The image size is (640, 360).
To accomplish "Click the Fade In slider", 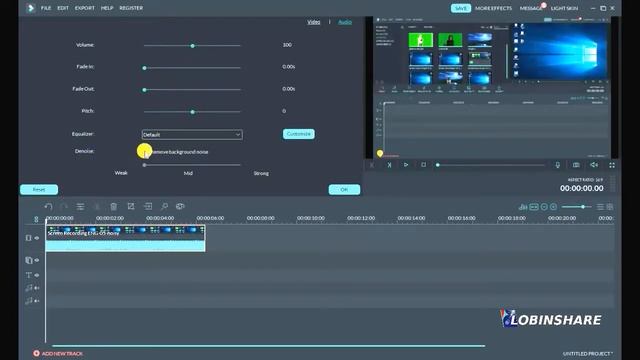I will [x=192, y=68].
